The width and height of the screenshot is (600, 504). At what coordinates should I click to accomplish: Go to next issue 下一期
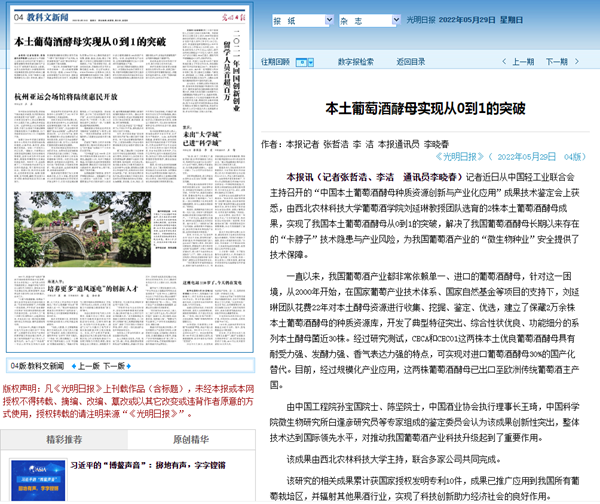pos(565,62)
